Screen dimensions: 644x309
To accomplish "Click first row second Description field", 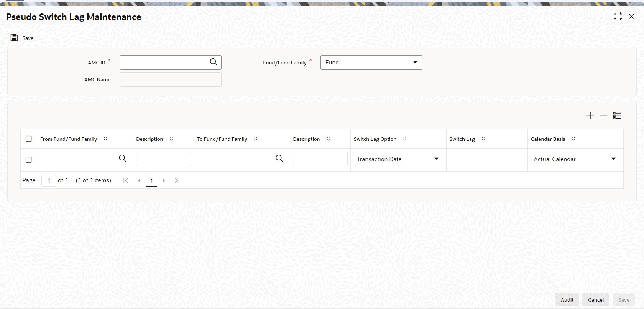I will point(320,159).
